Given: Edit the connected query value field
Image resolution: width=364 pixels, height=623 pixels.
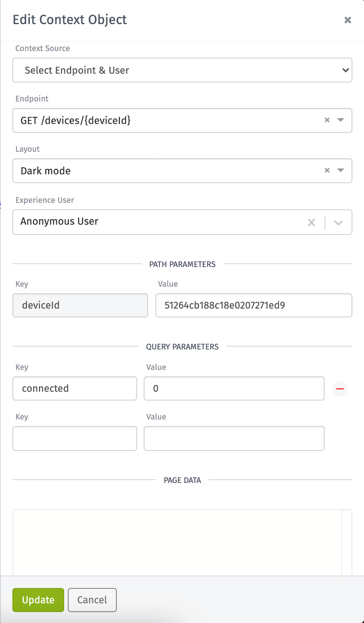Looking at the screenshot, I should [234, 389].
